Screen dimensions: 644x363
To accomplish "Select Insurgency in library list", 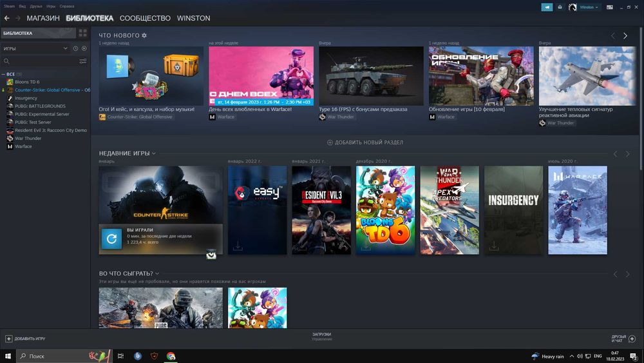I will (26, 98).
